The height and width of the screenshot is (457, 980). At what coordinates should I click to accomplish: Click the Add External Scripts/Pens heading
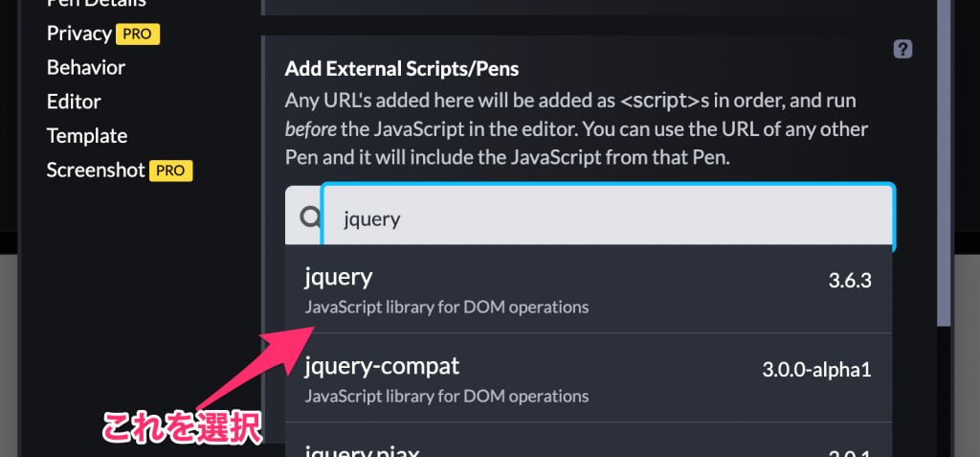tap(402, 68)
